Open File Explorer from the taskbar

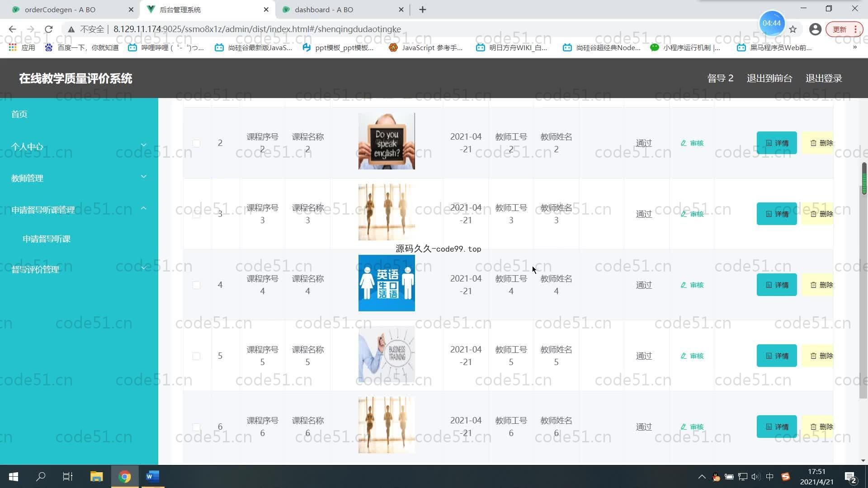coord(96,476)
